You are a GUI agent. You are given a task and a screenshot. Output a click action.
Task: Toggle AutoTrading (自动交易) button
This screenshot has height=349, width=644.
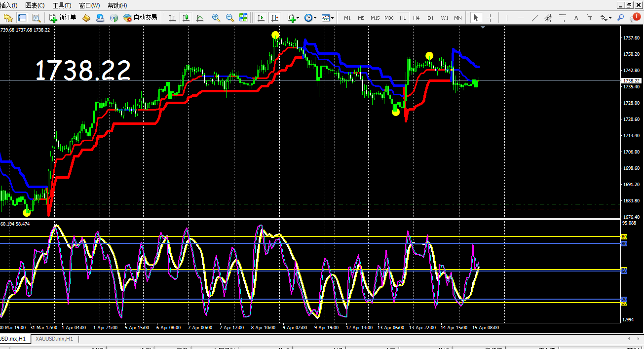click(140, 18)
